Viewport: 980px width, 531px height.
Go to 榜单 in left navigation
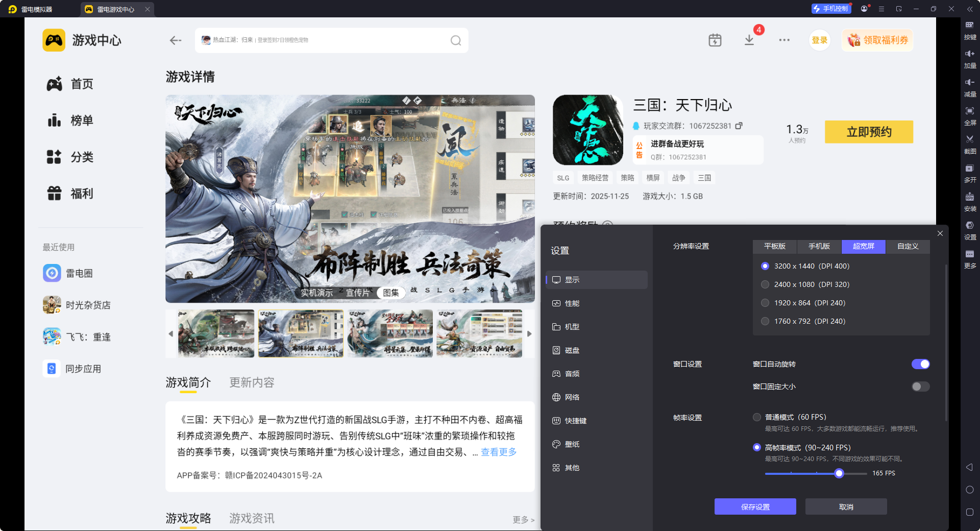(70, 120)
